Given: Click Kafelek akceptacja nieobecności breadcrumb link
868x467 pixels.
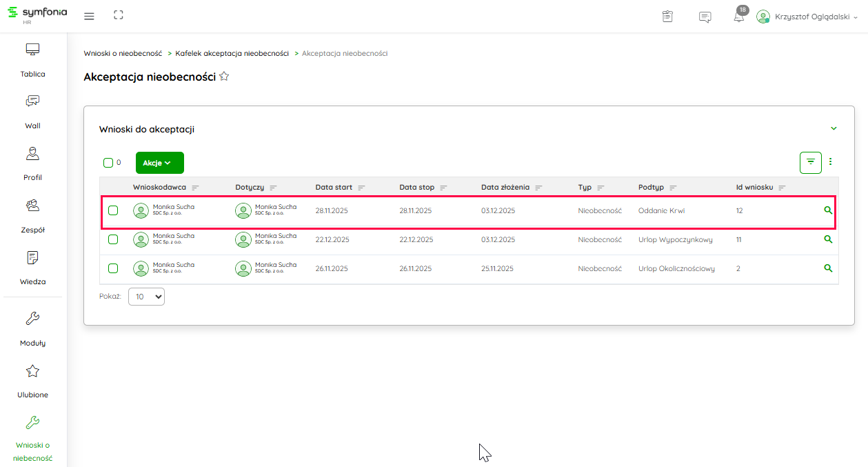Looking at the screenshot, I should tap(232, 53).
